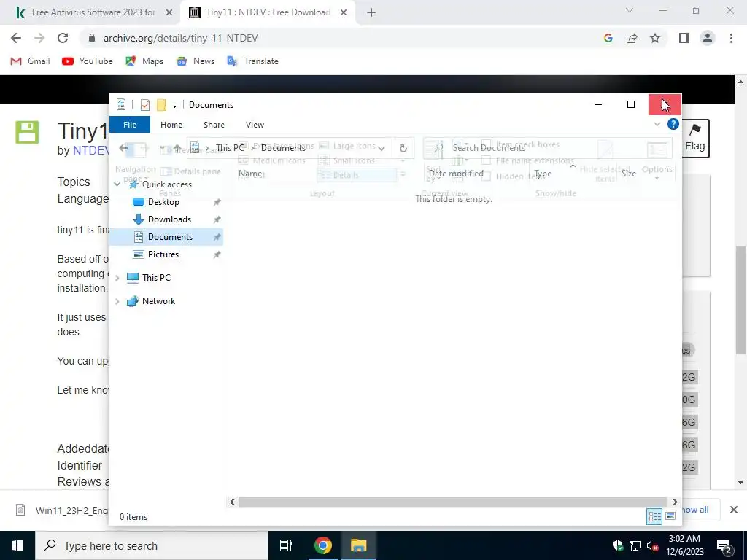Open the Gmail bookmark

pyautogui.click(x=30, y=61)
